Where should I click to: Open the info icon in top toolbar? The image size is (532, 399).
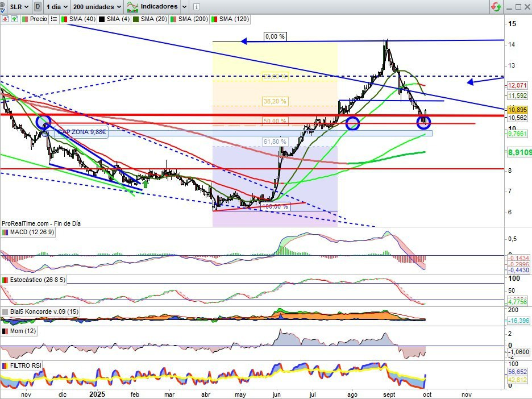click(196, 7)
